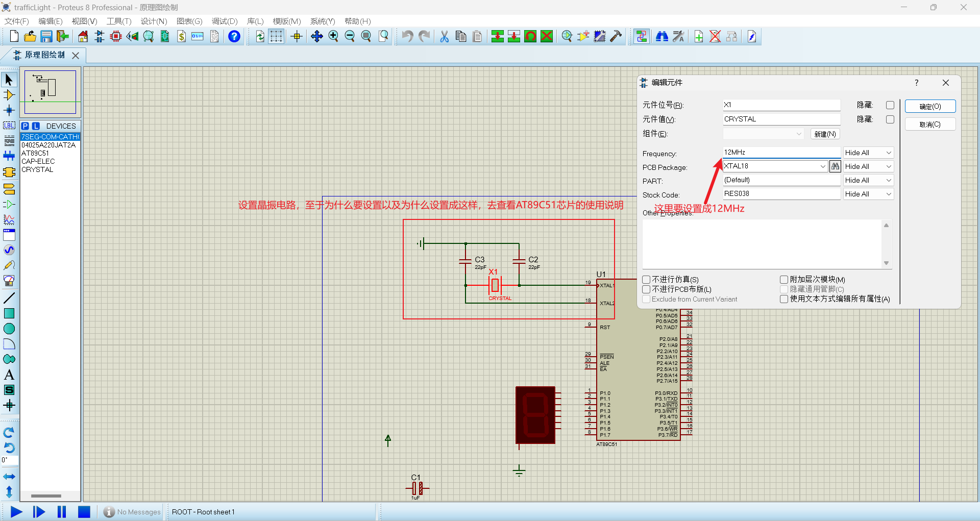The width and height of the screenshot is (980, 521).
Task: Click the Undo arrow icon
Action: pos(407,36)
